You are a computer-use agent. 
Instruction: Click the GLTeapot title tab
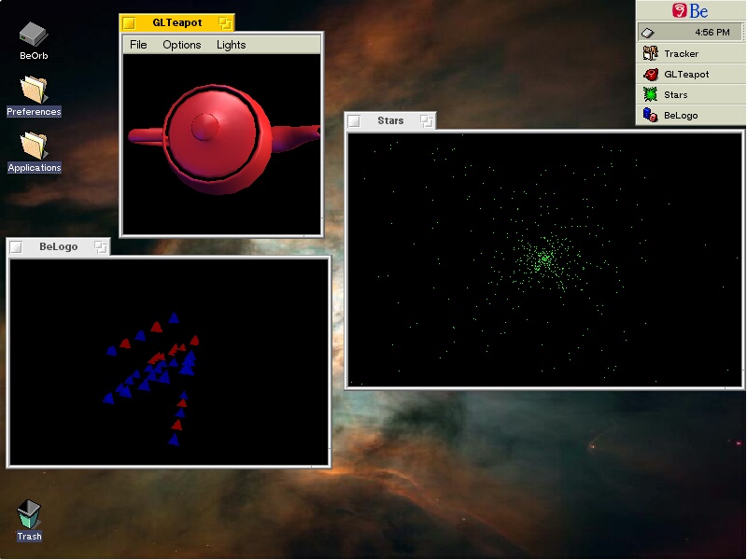coord(176,22)
